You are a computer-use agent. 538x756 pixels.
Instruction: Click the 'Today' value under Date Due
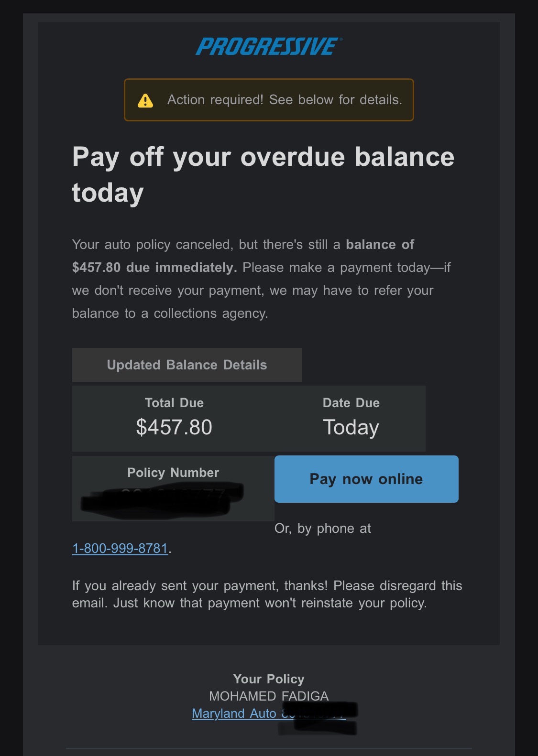pyautogui.click(x=351, y=427)
